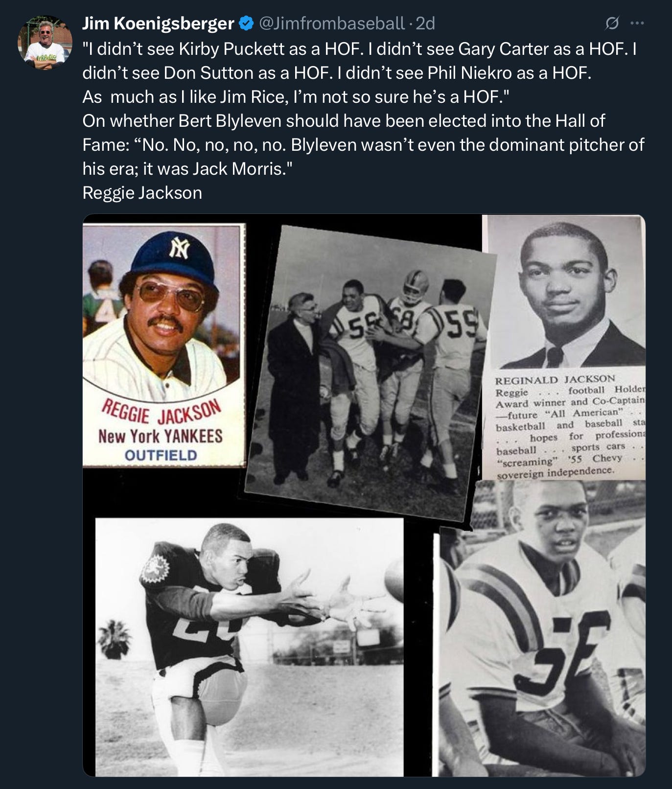Click the OUTFIELD label on the baseball card

[161, 455]
